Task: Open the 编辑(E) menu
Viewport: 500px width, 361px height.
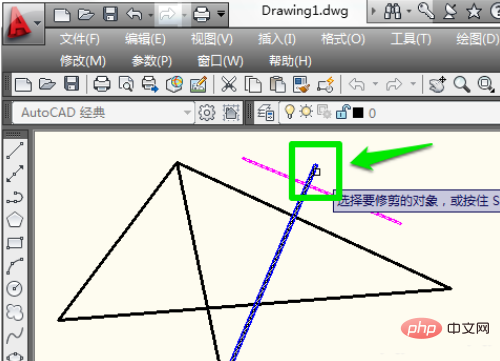Action: coord(145,39)
